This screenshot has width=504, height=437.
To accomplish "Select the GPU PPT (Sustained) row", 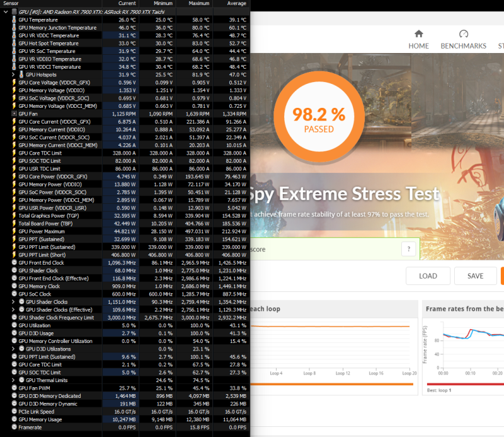I will 125,239.
